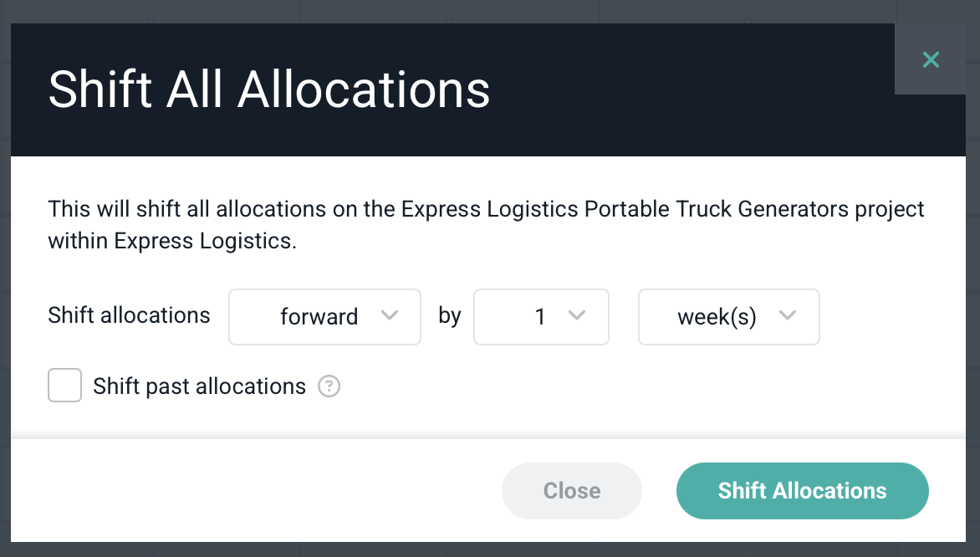Click the word by between dropdowns
This screenshot has width=980, height=557.
[x=450, y=317]
